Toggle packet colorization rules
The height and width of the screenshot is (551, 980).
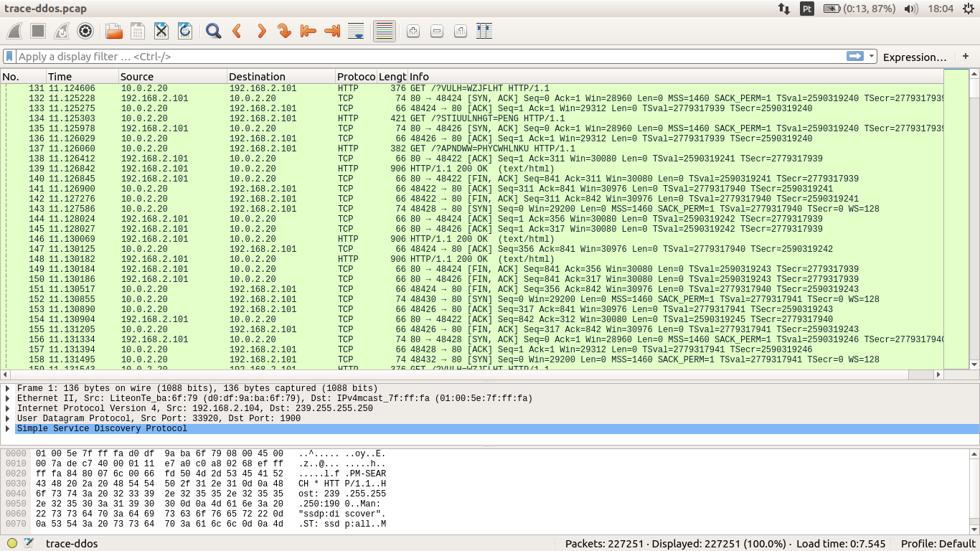pos(385,31)
